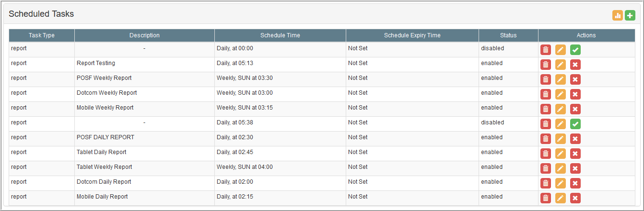Edit the Mobile Daily Report task

[x=561, y=198]
